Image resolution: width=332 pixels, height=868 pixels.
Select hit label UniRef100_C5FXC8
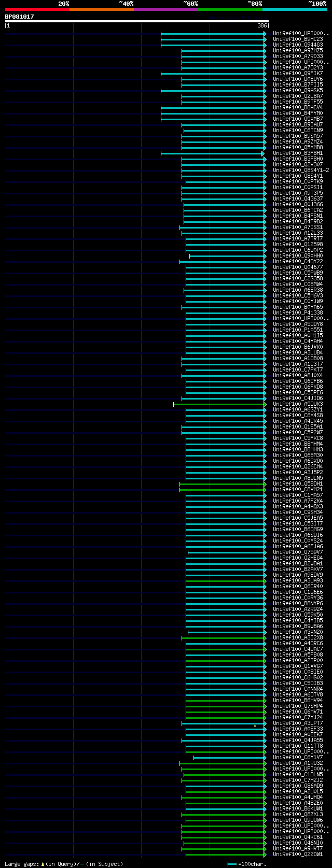298,438
